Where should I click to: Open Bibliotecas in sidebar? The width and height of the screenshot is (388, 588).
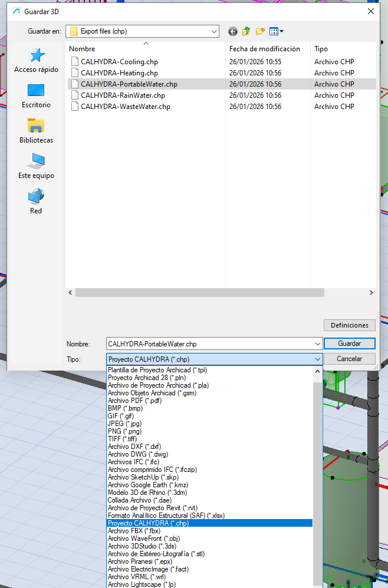[37, 131]
